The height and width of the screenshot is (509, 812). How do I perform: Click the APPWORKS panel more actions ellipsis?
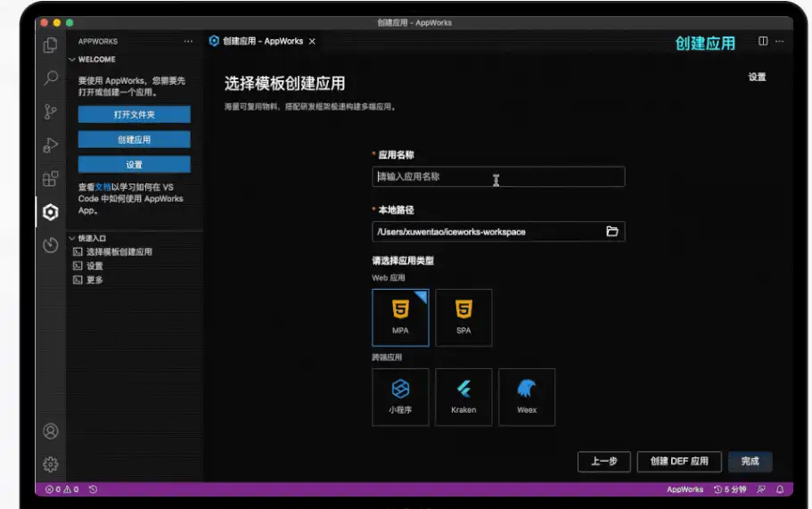click(x=188, y=41)
